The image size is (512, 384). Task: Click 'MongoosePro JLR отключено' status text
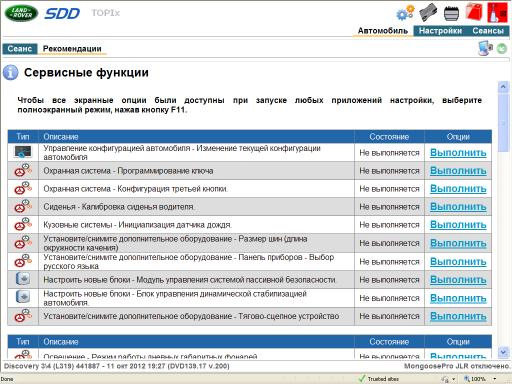[x=457, y=366]
